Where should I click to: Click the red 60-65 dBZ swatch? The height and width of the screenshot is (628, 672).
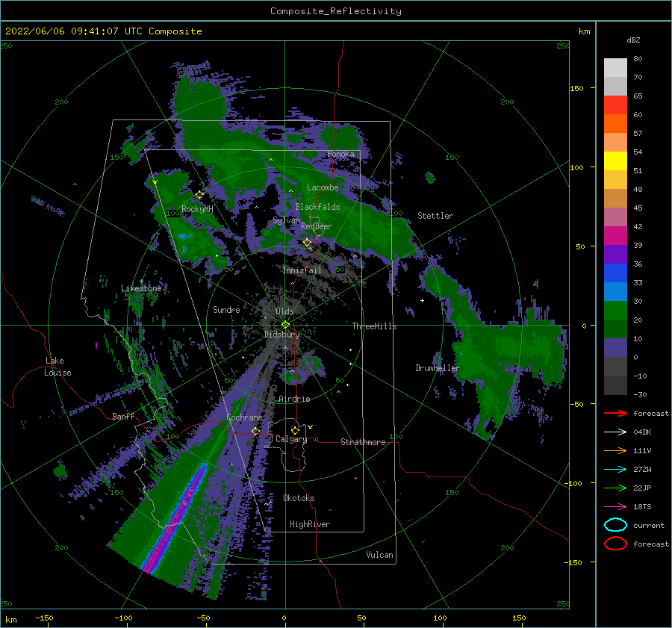click(615, 105)
